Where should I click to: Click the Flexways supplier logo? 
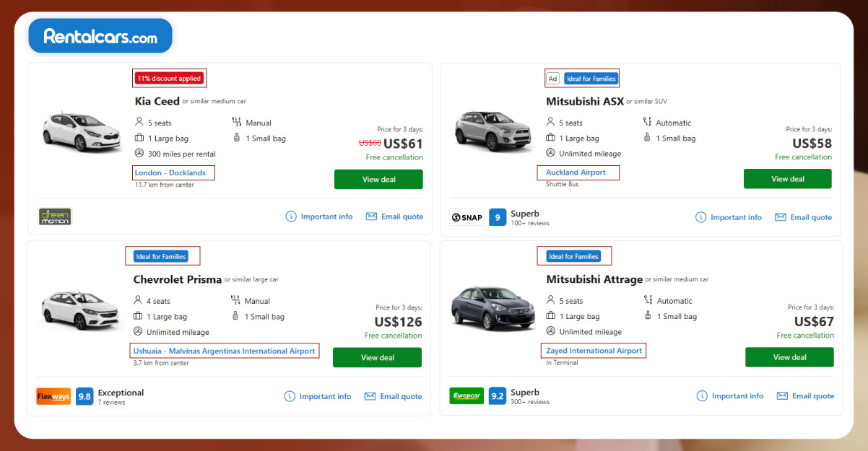click(53, 395)
